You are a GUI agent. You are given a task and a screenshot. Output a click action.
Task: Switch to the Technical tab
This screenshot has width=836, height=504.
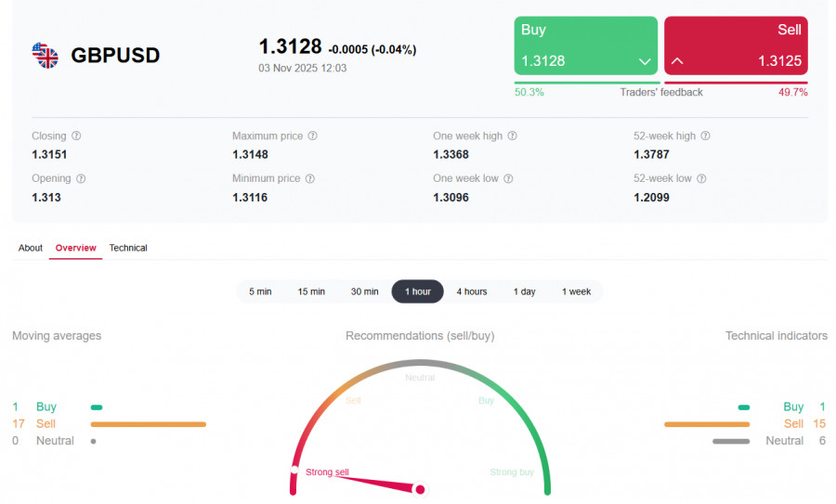coord(128,248)
